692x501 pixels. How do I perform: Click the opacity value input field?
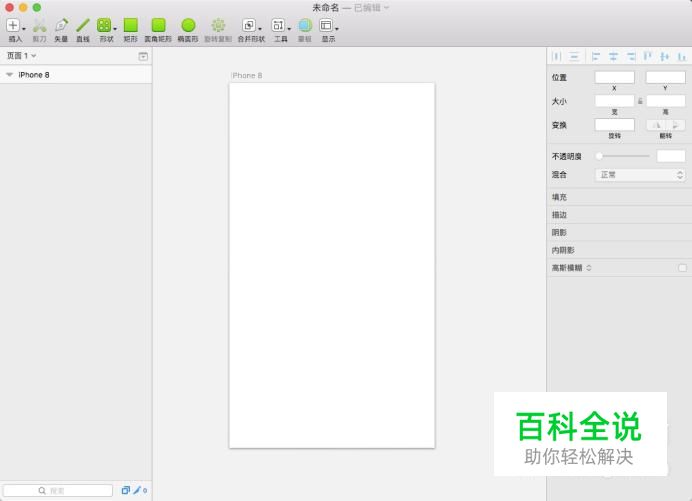coord(671,156)
